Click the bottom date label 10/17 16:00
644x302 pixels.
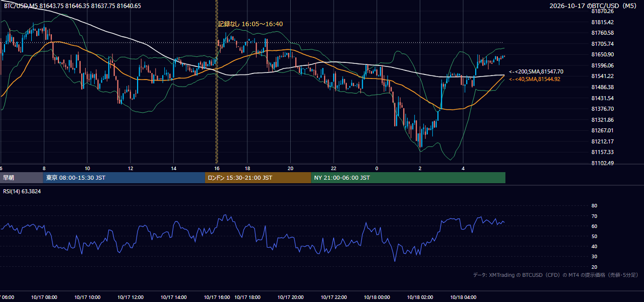[x=217, y=297]
